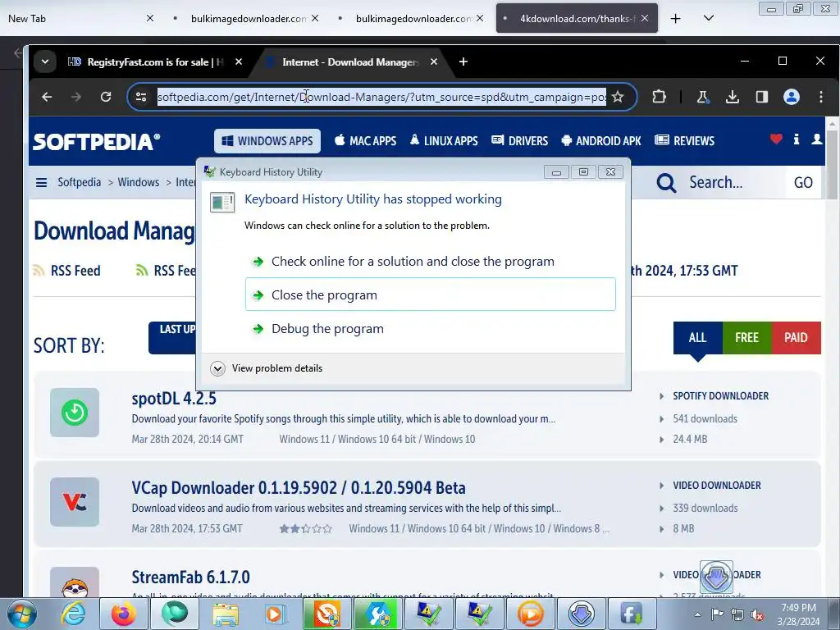840x630 pixels.
Task: Switch to the 4kdownload.com outer tab
Action: (x=577, y=18)
